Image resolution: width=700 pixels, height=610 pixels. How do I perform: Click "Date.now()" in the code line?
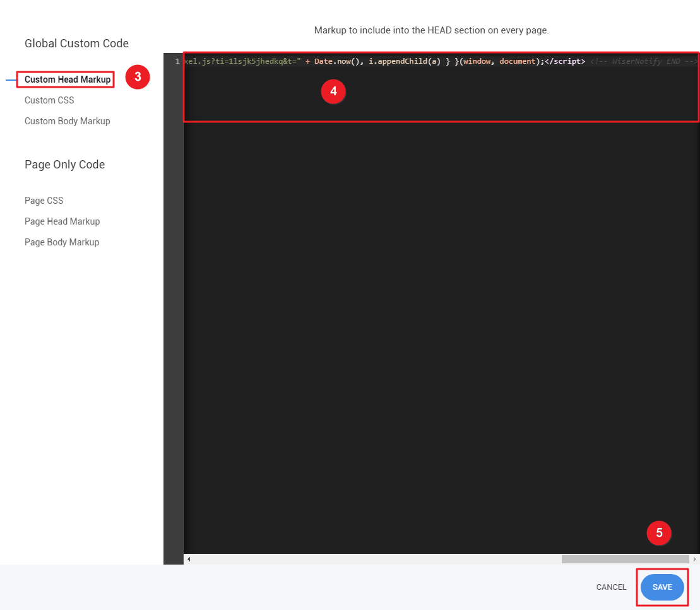click(x=337, y=62)
